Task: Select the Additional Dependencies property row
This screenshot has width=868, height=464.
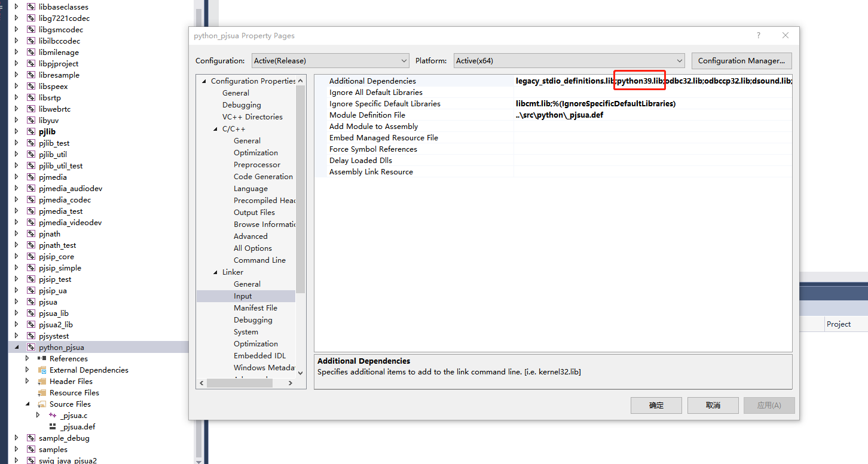Action: pyautogui.click(x=553, y=81)
